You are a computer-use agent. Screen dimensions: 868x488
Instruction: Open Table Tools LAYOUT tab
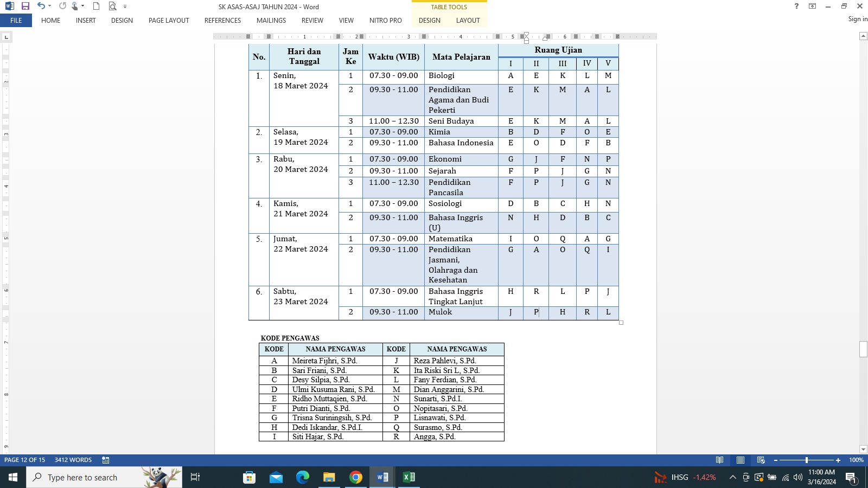click(468, 21)
